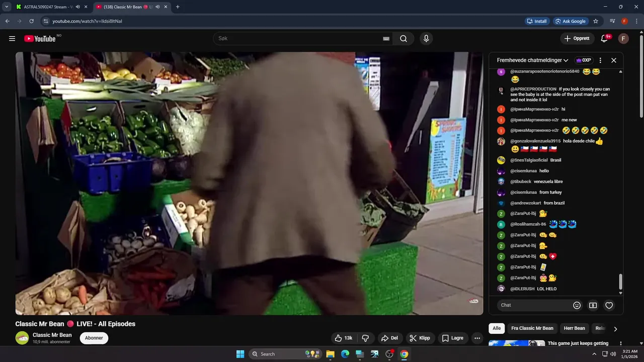The width and height of the screenshot is (644, 362).
Task: Open Chrome media controls icon
Action: click(x=612, y=21)
